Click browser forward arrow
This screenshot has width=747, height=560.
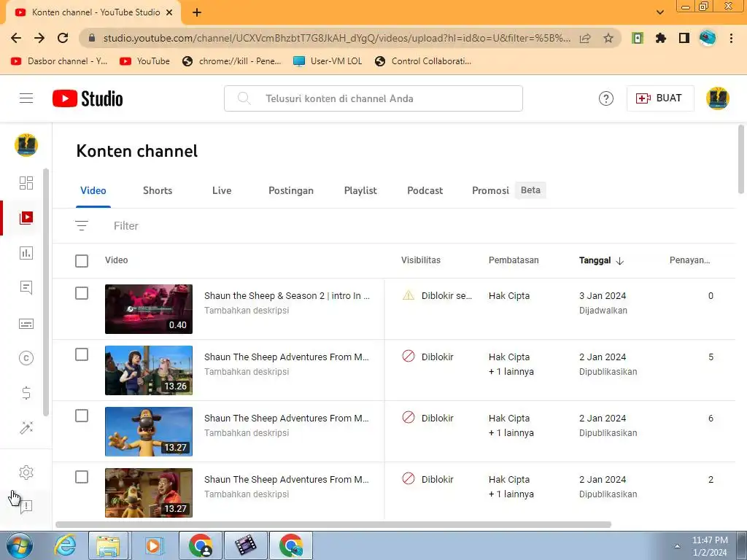coord(39,38)
